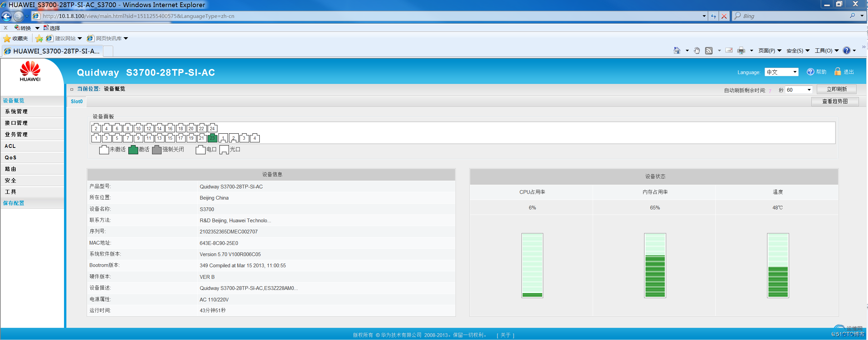Open 工具 sidebar menu
868x340 pixels.
[32, 191]
